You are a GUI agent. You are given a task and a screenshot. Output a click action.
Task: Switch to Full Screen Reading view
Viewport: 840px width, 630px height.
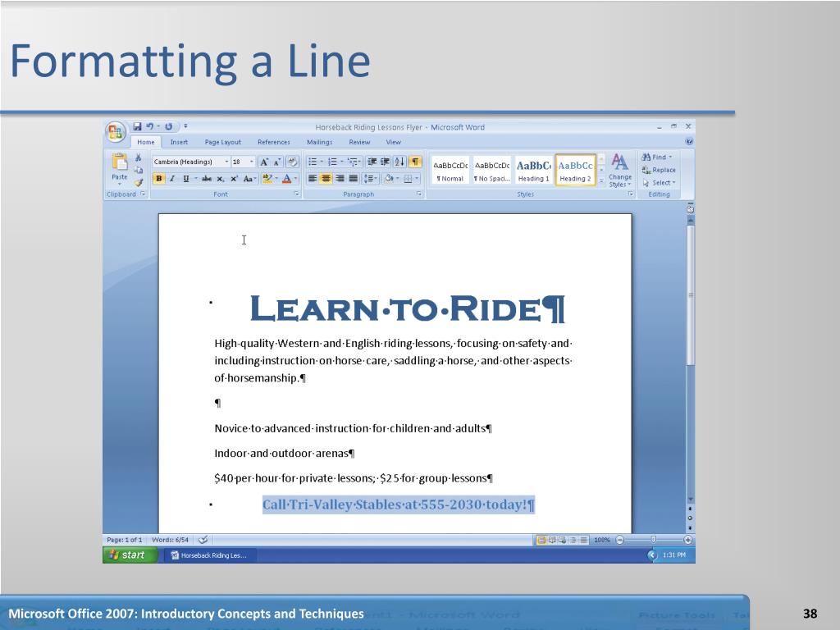(552, 540)
